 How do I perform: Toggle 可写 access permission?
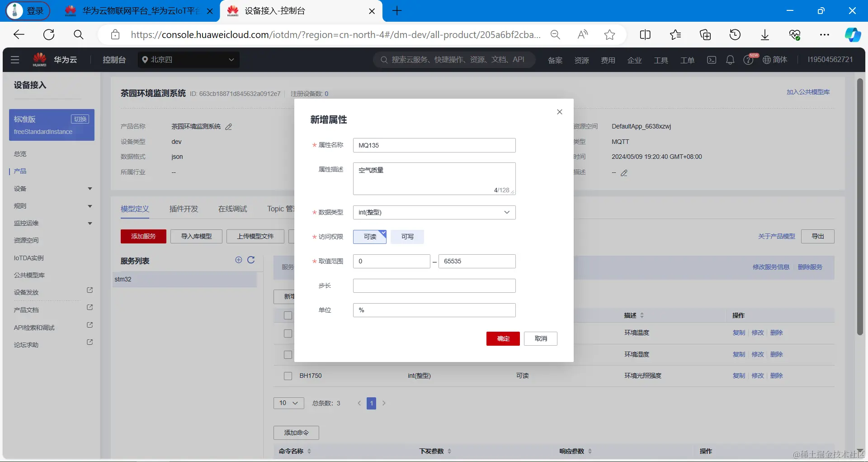coord(407,237)
